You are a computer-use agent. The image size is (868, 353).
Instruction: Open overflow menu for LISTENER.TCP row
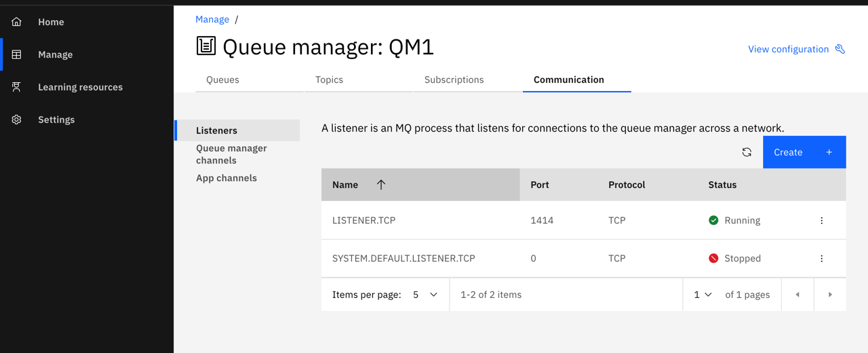[x=821, y=221]
